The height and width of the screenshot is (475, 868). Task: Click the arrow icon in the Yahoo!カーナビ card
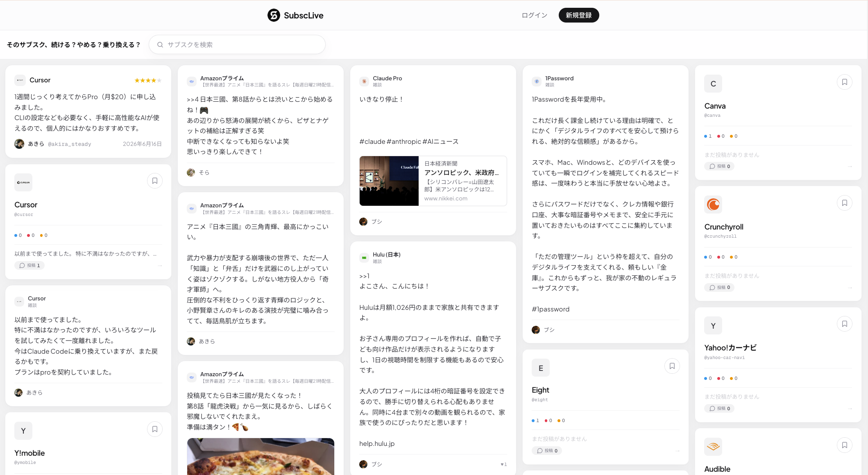(850, 409)
